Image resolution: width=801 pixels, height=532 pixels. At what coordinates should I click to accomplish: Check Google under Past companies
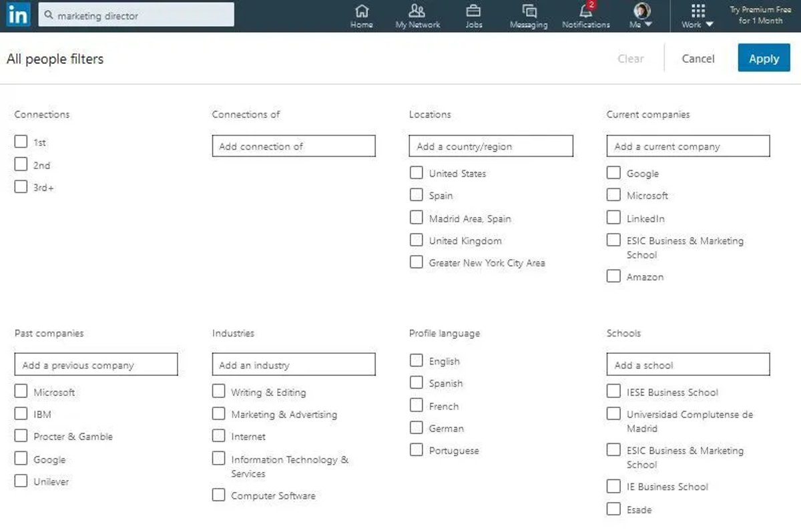click(21, 459)
